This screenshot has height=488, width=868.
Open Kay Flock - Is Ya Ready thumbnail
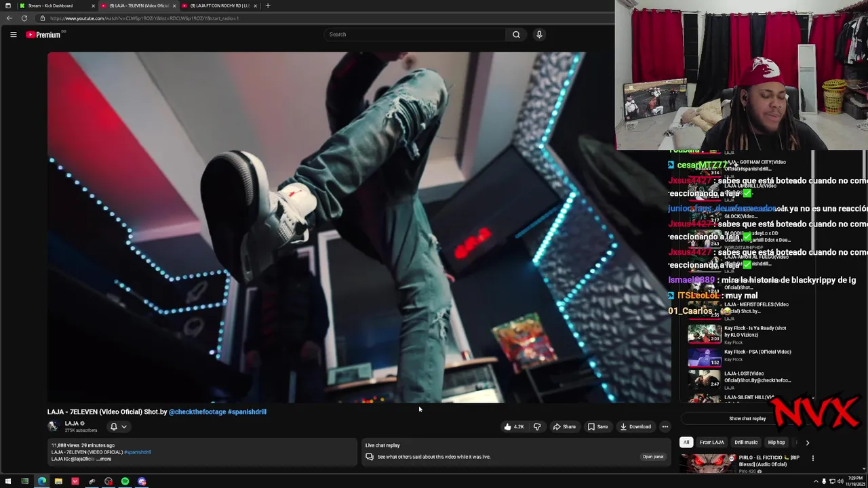tap(705, 334)
